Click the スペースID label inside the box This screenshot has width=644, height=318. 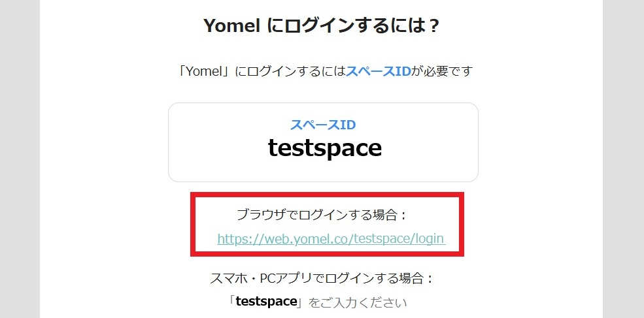click(323, 124)
